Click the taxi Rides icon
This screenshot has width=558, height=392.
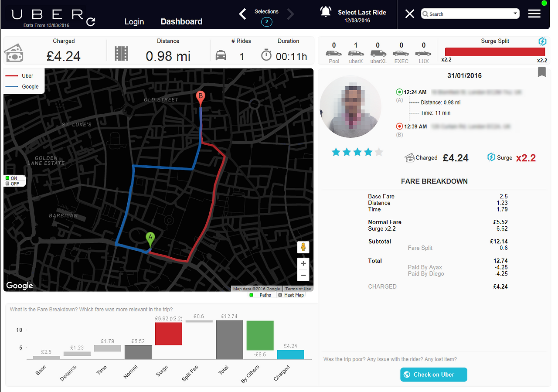click(x=221, y=55)
